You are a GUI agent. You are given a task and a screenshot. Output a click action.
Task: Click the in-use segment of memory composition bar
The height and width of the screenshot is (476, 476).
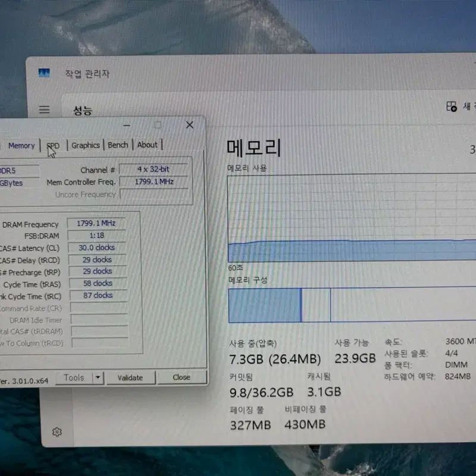point(264,305)
